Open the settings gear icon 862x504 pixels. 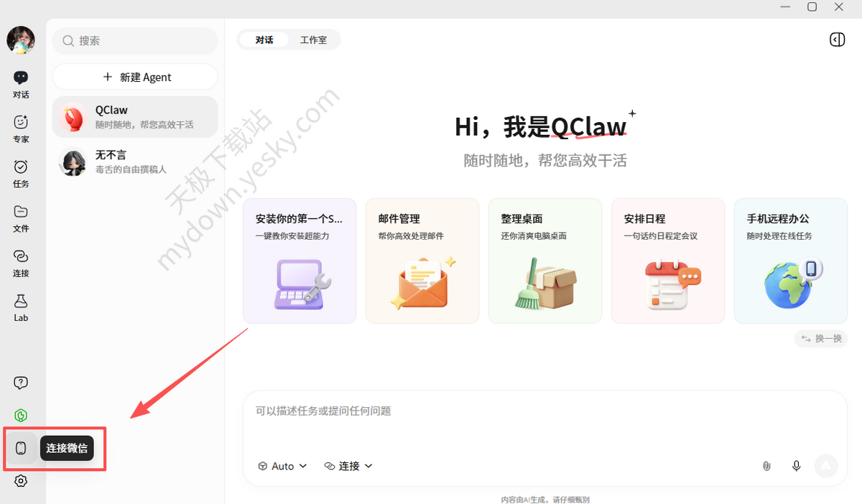click(x=21, y=481)
